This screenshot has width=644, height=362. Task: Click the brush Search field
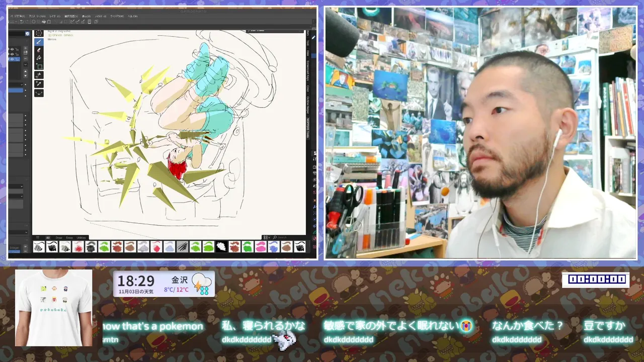[288, 237]
